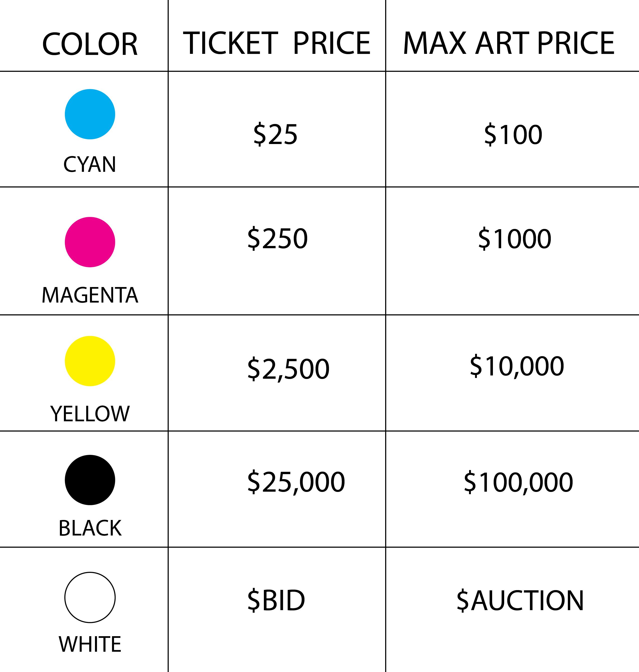Click the yellow color circle
Screen dimensions: 639x672
(x=90, y=361)
